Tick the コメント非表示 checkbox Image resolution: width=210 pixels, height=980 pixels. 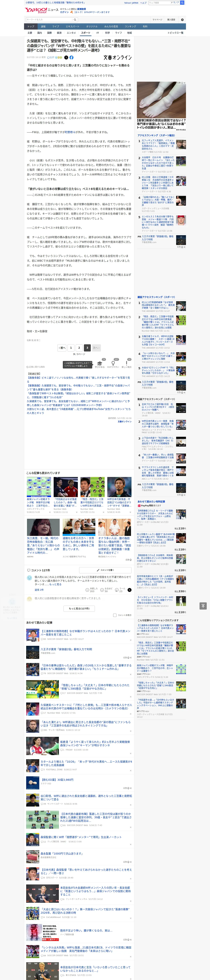[115, 615]
